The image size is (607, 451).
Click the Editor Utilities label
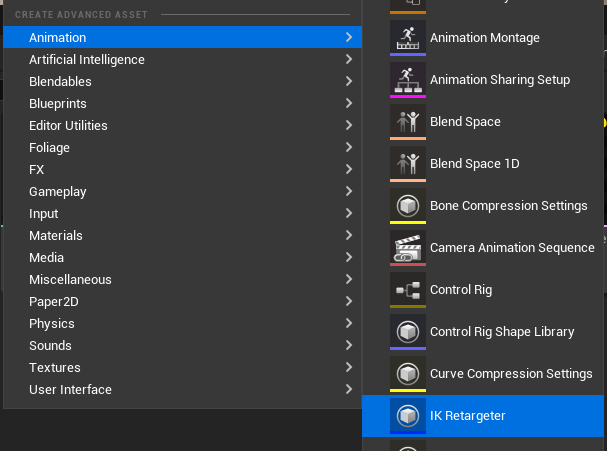pos(68,125)
